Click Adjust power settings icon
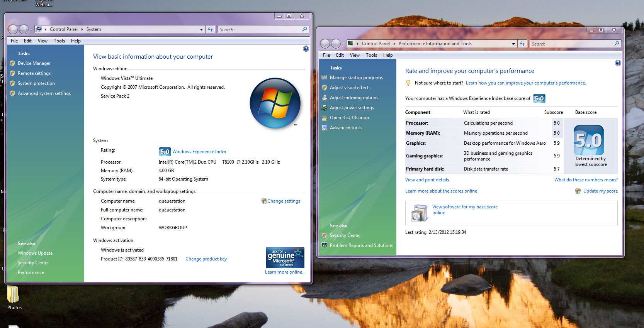Viewport: 644px width, 328px height. pyautogui.click(x=325, y=108)
